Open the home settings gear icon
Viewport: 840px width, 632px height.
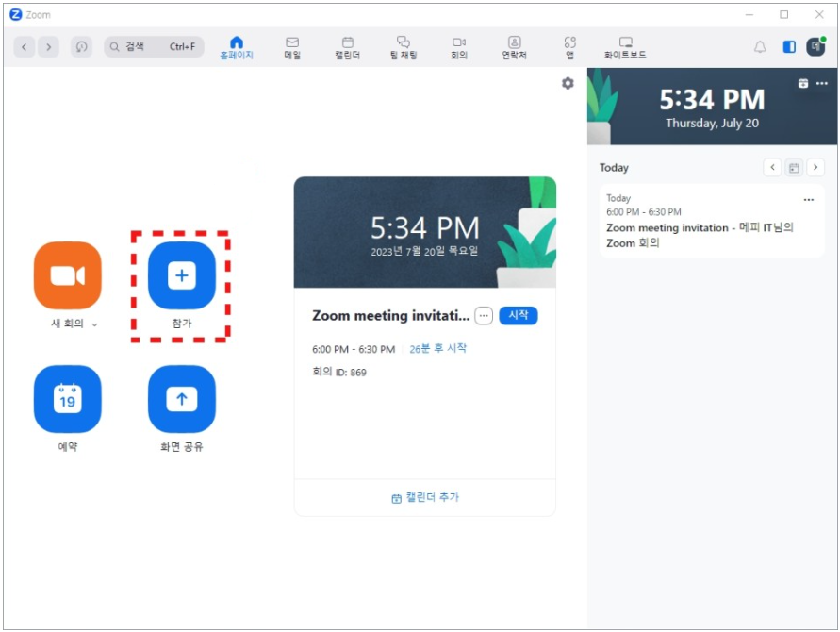coord(568,83)
